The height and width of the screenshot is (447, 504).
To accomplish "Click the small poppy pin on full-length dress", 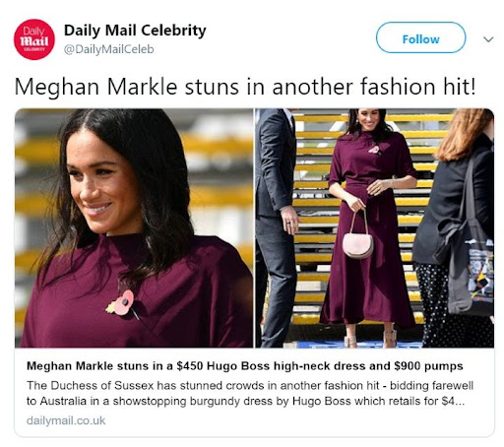I will [374, 150].
